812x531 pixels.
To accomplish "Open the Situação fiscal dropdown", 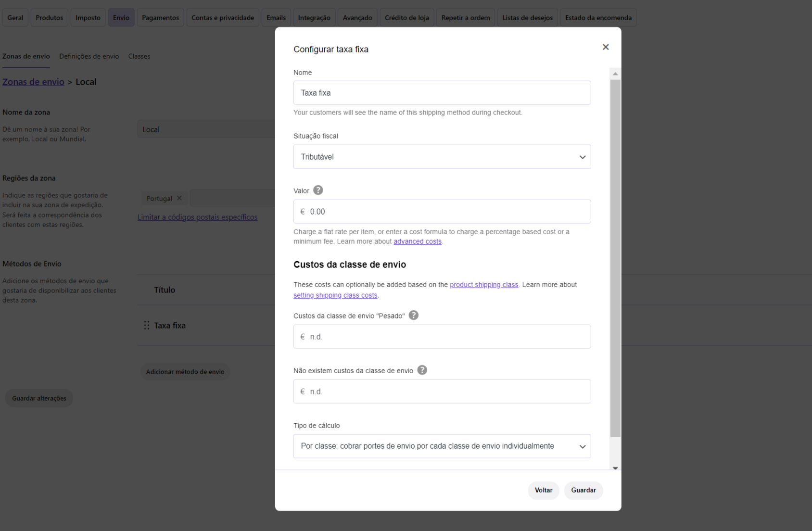I will [442, 157].
